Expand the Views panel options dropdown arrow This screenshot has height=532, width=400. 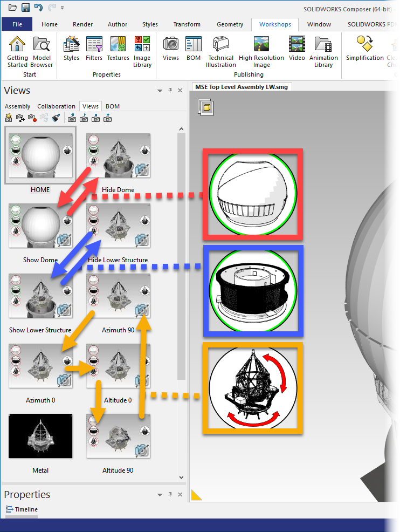pyautogui.click(x=160, y=91)
